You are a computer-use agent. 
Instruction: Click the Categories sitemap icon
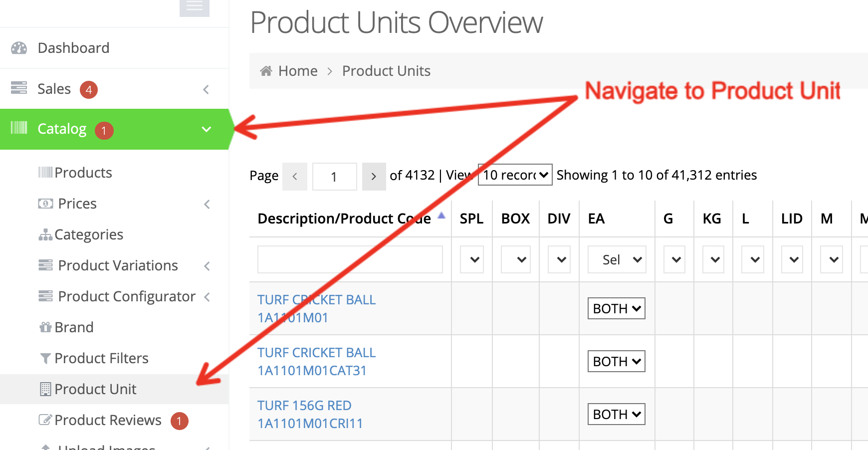45,234
